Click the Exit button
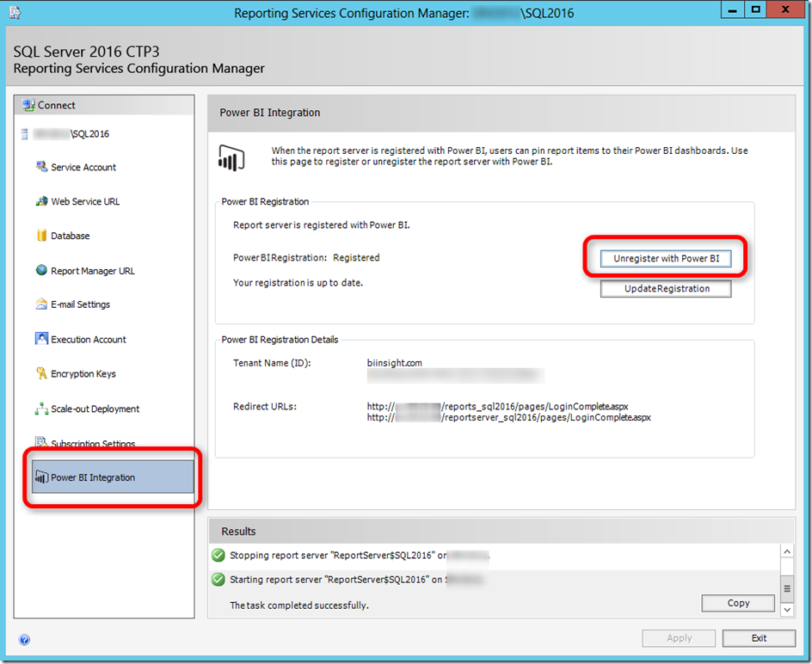812x664 pixels. (x=759, y=638)
